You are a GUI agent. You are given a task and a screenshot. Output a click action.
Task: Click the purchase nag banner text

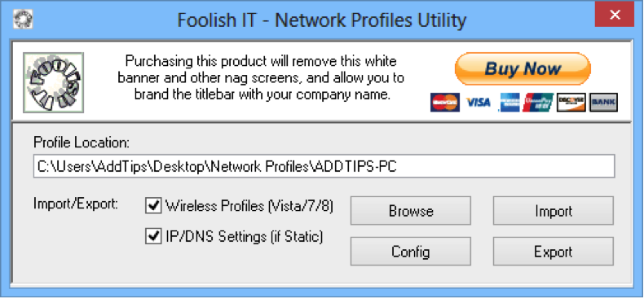pos(261,78)
